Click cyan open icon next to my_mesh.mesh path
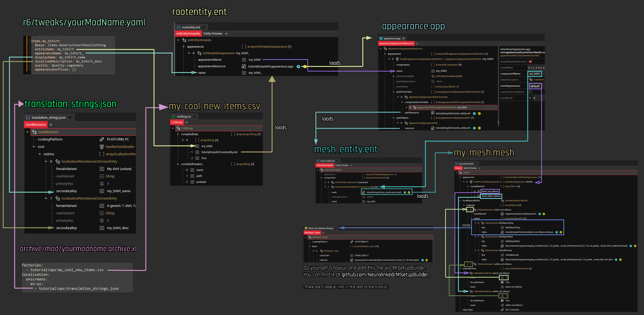Viewport: 644px width, 315px height. pyautogui.click(x=405, y=192)
